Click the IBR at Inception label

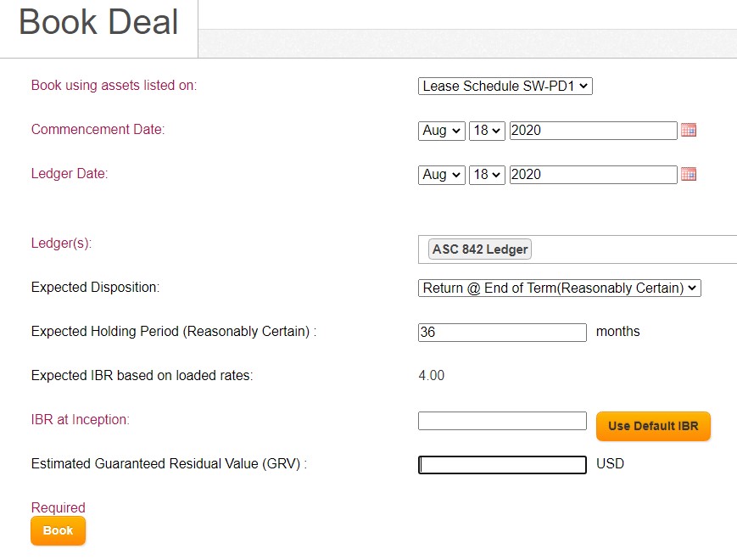[x=80, y=419]
